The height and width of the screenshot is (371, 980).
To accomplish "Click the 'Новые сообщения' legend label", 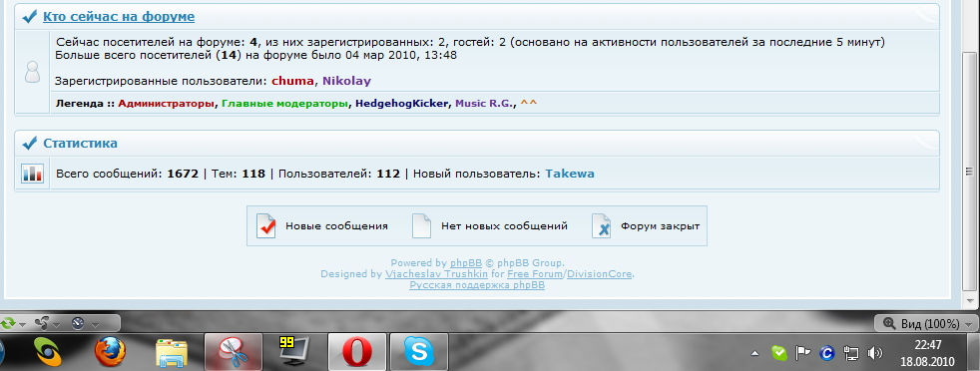I will point(336,226).
